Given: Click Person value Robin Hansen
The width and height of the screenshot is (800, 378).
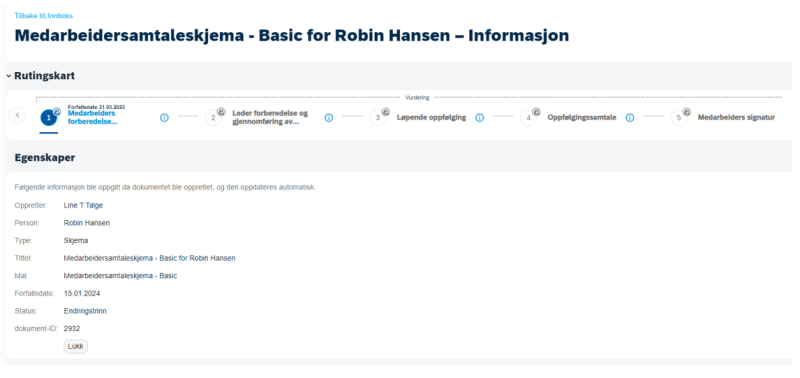Looking at the screenshot, I should coord(87,223).
